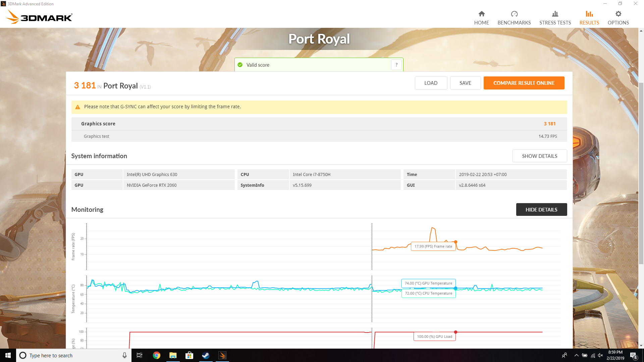The width and height of the screenshot is (644, 362).
Task: Click COMPARE RESULT ONLINE button
Action: (x=524, y=83)
